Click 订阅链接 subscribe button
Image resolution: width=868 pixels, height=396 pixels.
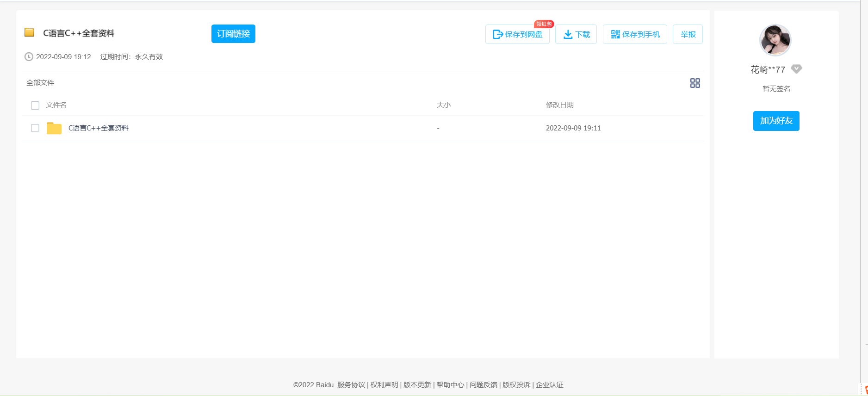[x=233, y=34]
